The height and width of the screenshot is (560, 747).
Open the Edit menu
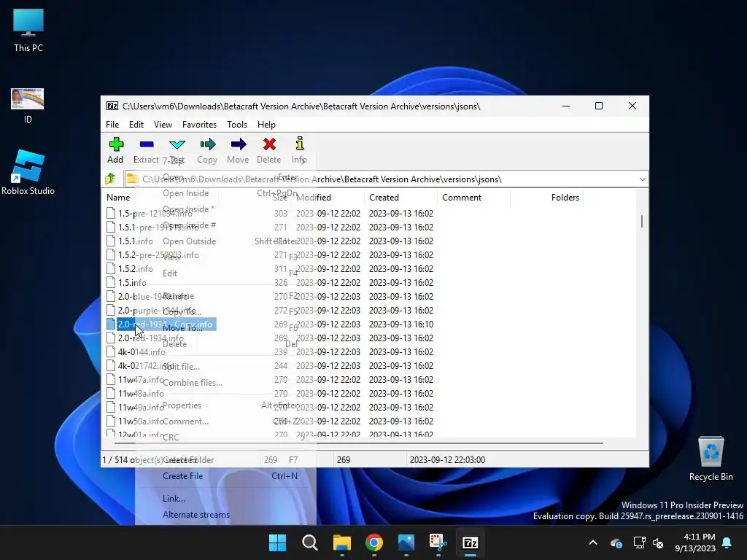(x=136, y=124)
